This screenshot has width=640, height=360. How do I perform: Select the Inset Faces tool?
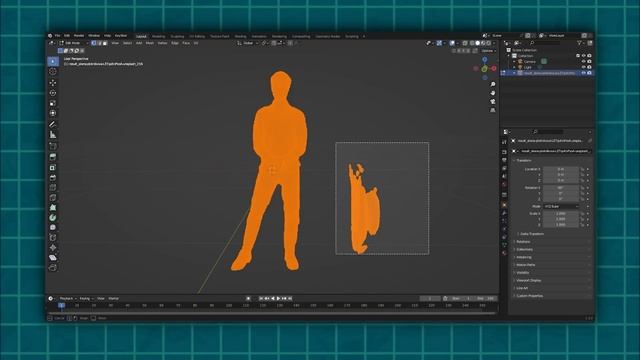click(x=53, y=168)
